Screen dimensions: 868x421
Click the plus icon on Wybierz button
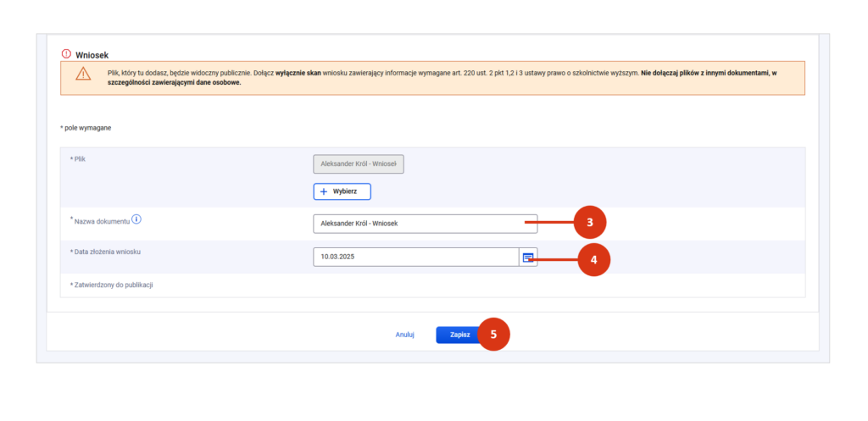coord(324,191)
